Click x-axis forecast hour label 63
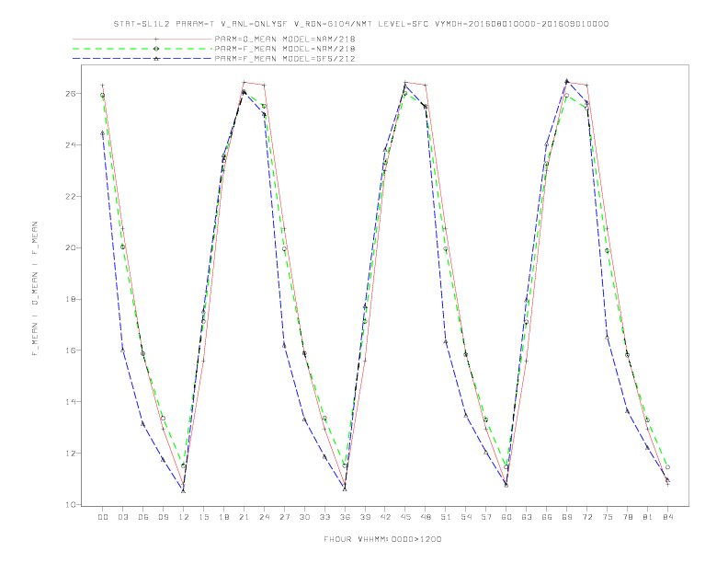 (x=527, y=517)
